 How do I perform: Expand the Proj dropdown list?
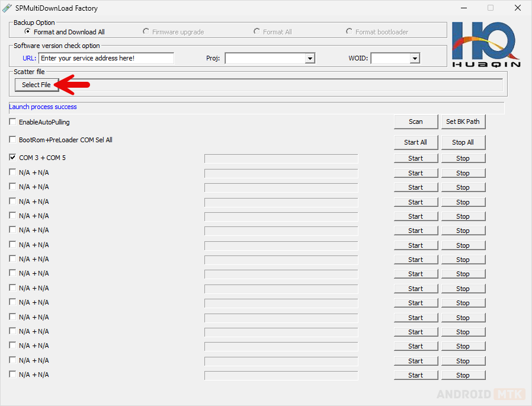click(310, 58)
